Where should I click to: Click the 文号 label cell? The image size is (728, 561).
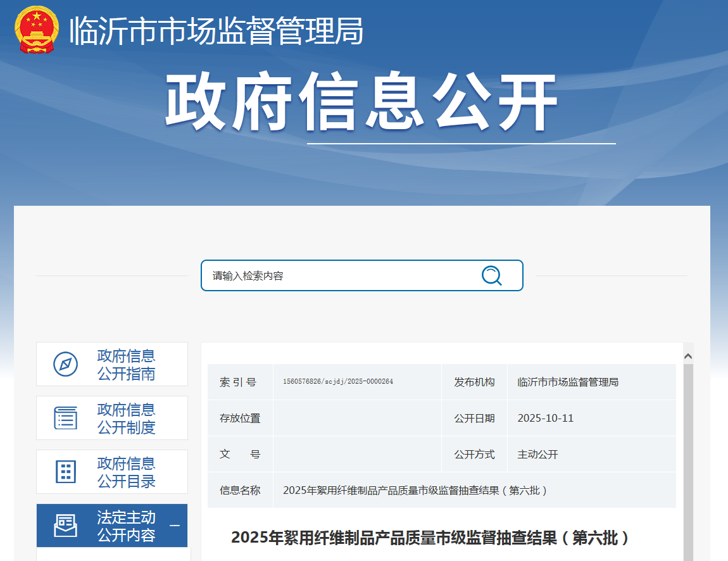(240, 454)
